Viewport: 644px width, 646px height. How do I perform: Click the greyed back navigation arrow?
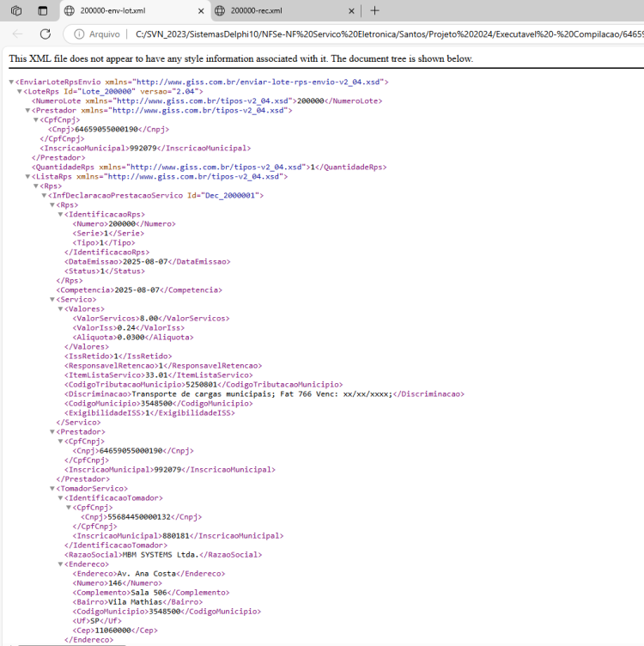17,34
